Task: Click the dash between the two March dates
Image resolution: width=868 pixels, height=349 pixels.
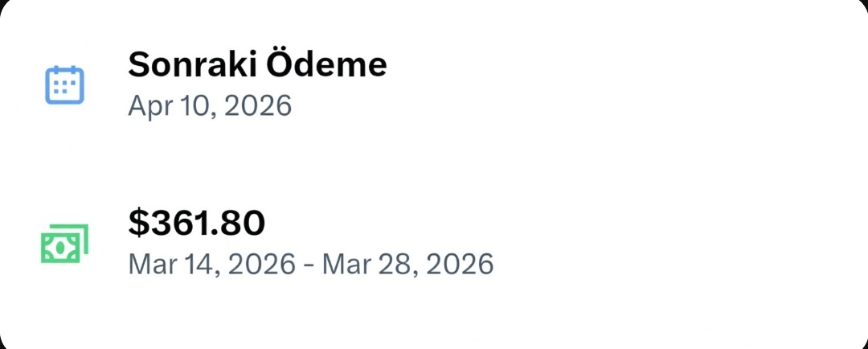Action: tap(309, 265)
